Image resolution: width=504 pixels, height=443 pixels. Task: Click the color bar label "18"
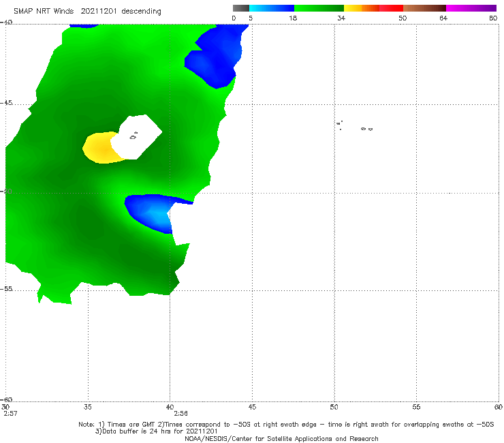(293, 18)
